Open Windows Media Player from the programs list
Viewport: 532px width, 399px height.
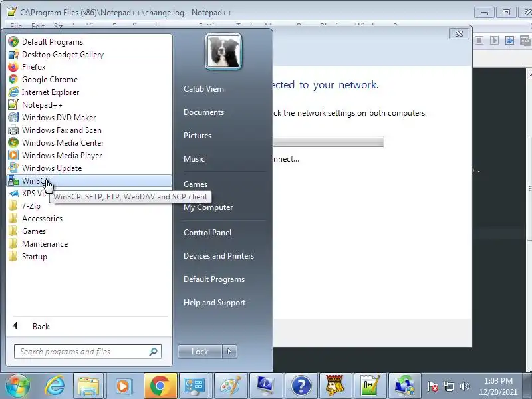89,156
